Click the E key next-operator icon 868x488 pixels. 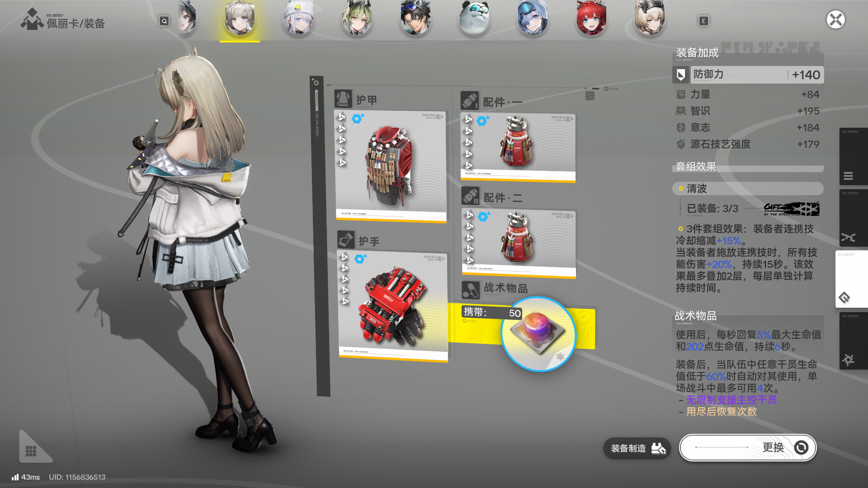tap(703, 21)
